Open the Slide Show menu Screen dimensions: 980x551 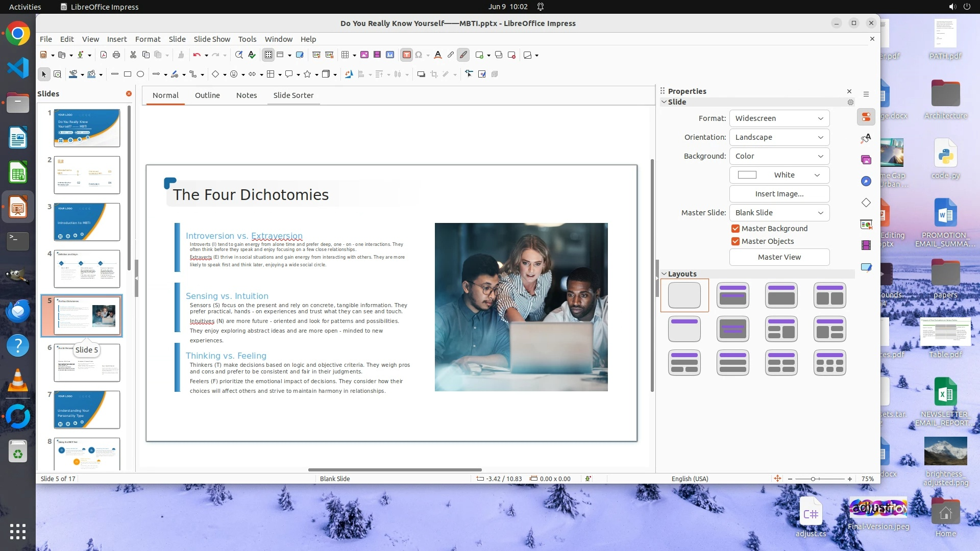pos(212,39)
